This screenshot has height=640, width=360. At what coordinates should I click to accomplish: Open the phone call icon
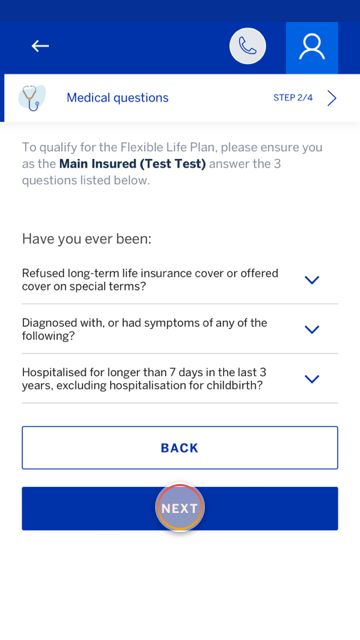[x=247, y=46]
